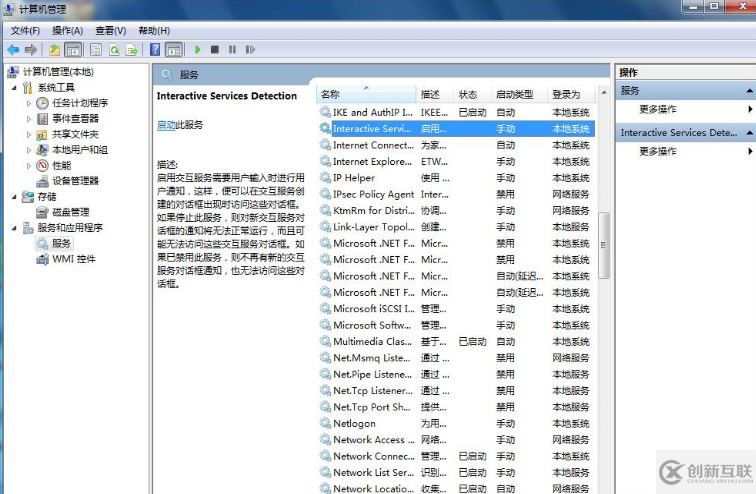Select the IKE and AuthIP service row

tap(456, 112)
